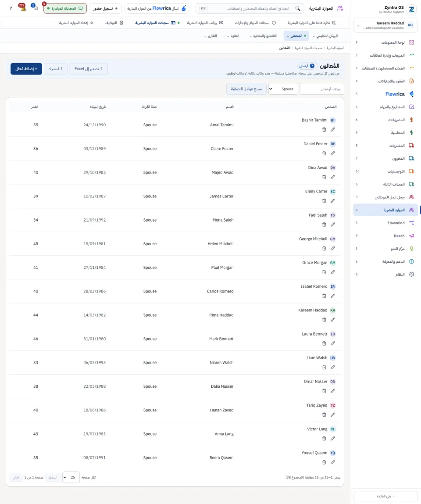Change rows per page from 25

(71, 477)
